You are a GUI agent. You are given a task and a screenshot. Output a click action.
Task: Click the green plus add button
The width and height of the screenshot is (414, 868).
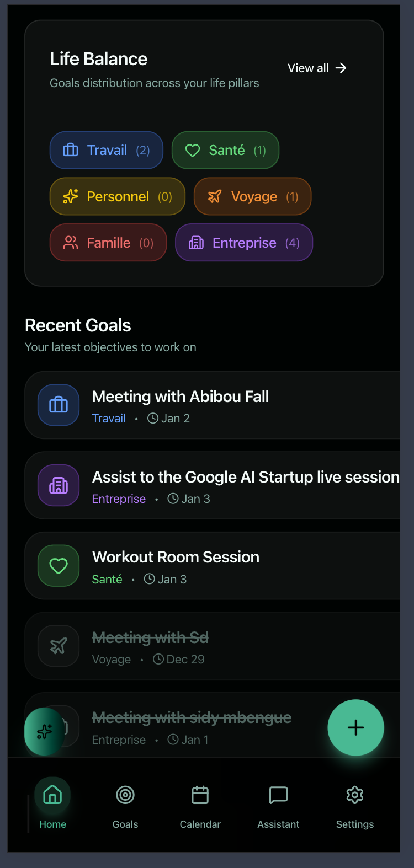[x=355, y=728]
